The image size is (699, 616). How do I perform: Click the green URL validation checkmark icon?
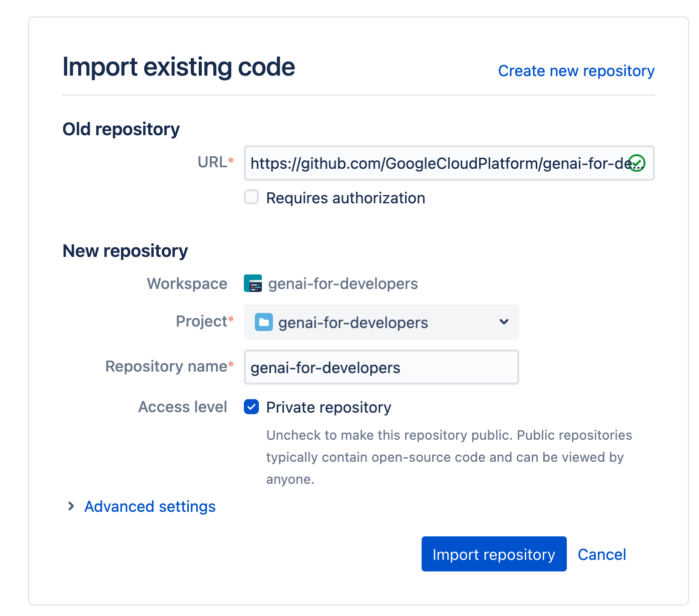(636, 163)
